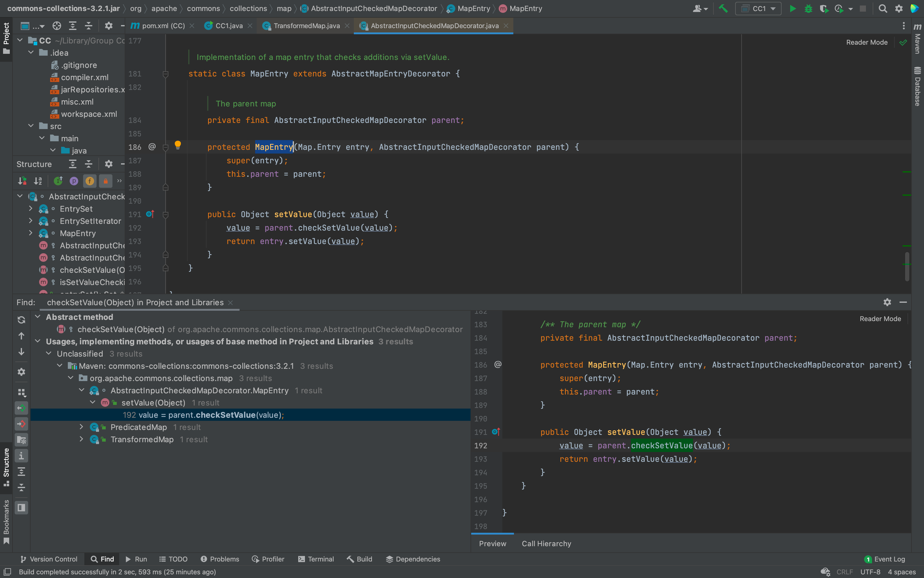Rerun find usages search

tap(21, 320)
